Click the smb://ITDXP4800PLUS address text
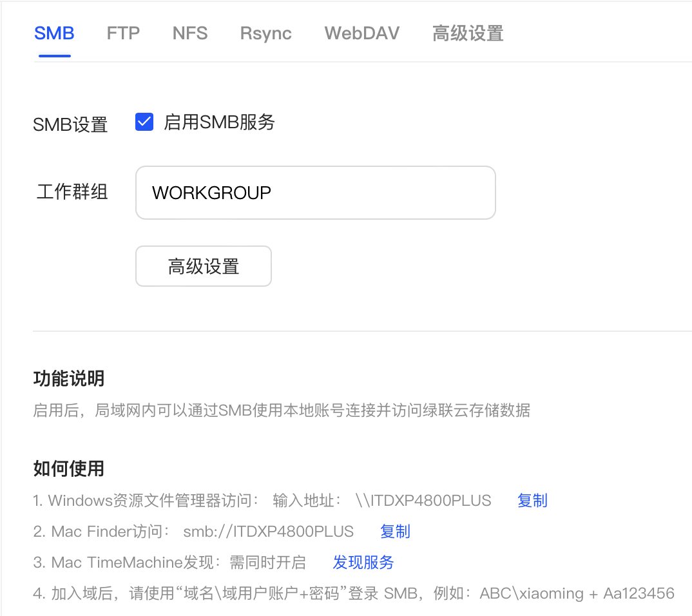This screenshot has height=616, width=692. [x=269, y=532]
